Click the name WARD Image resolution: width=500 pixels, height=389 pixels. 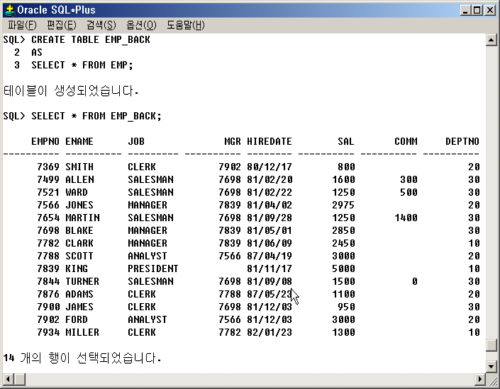click(76, 192)
